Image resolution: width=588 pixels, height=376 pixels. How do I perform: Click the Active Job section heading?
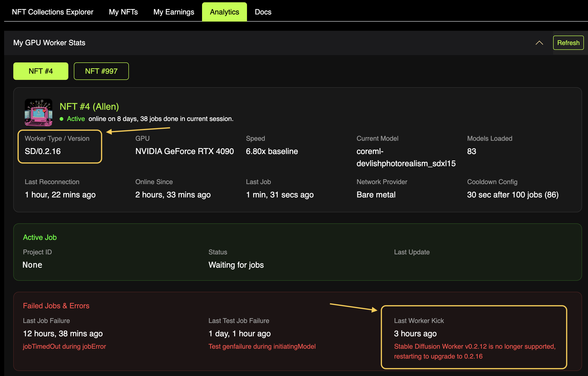click(40, 237)
